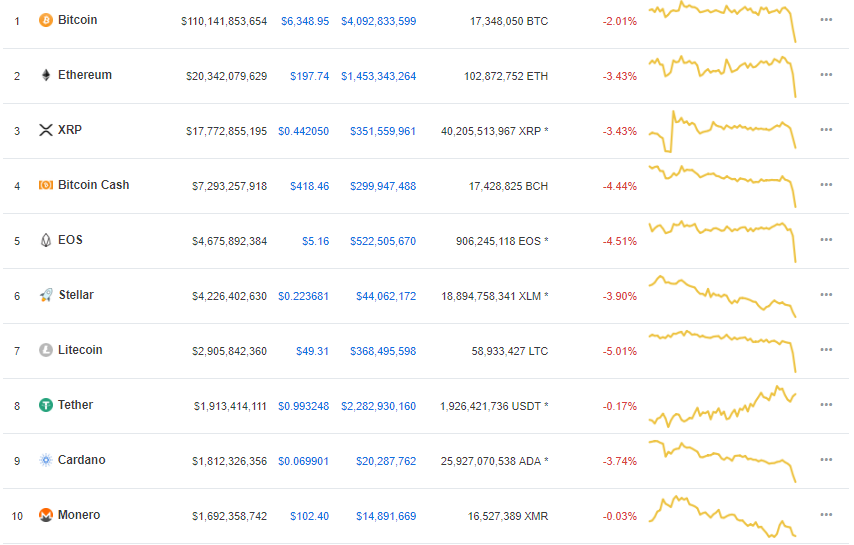Open the three-dot menu for Ethereum
Image resolution: width=854 pixels, height=545 pixels.
point(826,75)
